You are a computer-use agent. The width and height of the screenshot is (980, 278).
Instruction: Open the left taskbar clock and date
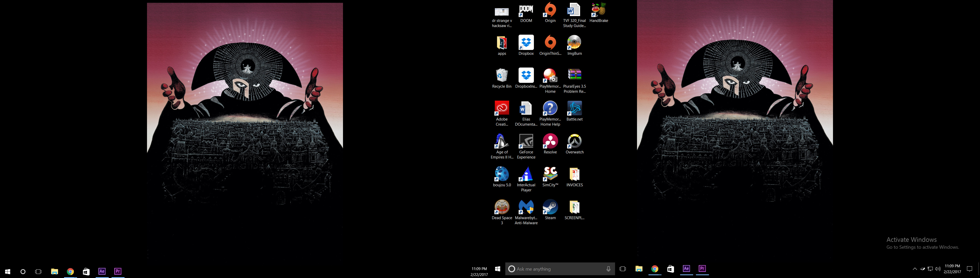(x=479, y=272)
